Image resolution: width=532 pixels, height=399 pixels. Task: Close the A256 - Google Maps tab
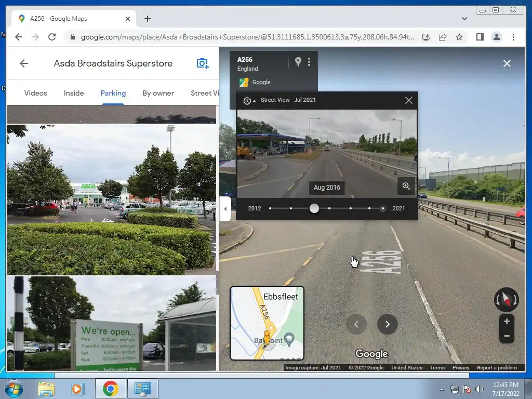(x=128, y=19)
